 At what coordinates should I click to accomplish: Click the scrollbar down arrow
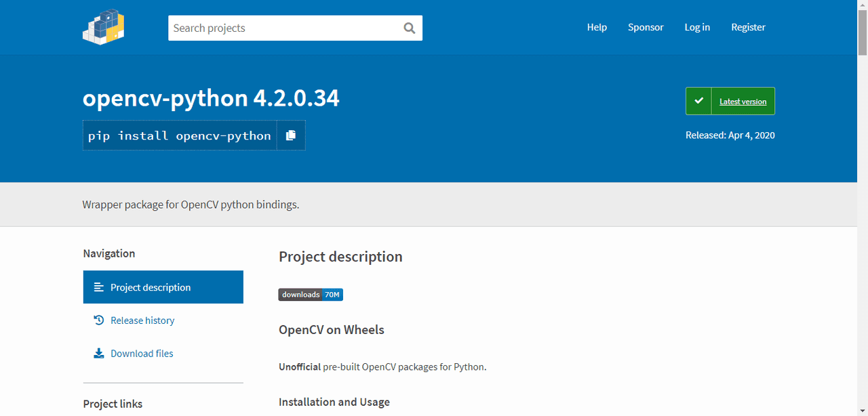point(863,411)
